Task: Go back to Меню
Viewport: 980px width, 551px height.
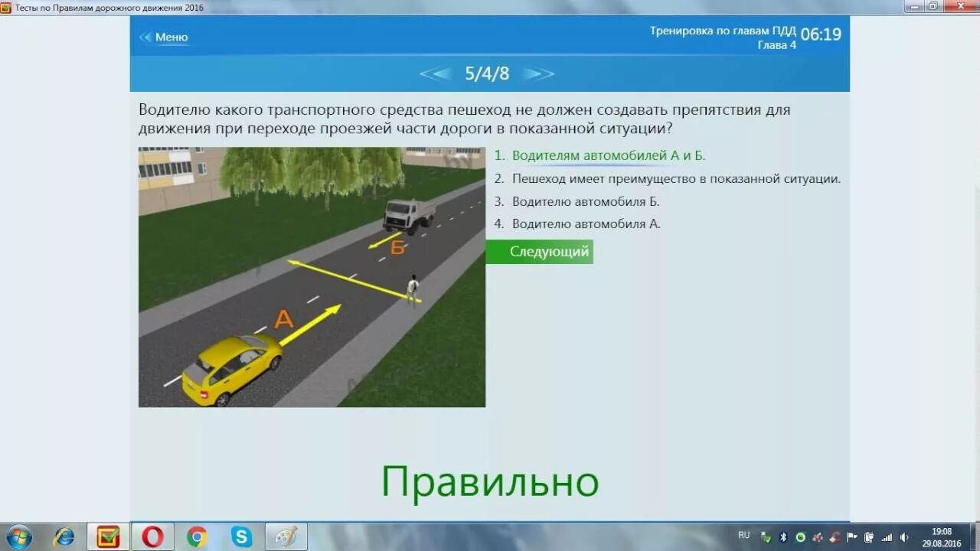Action: pos(164,37)
